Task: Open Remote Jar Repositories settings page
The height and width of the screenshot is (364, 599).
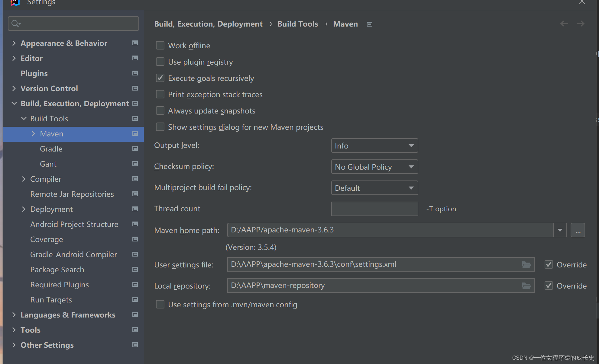Action: (72, 194)
